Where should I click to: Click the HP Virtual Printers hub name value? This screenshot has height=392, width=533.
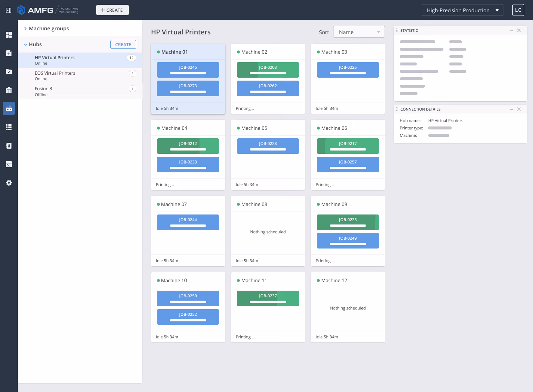(x=446, y=121)
